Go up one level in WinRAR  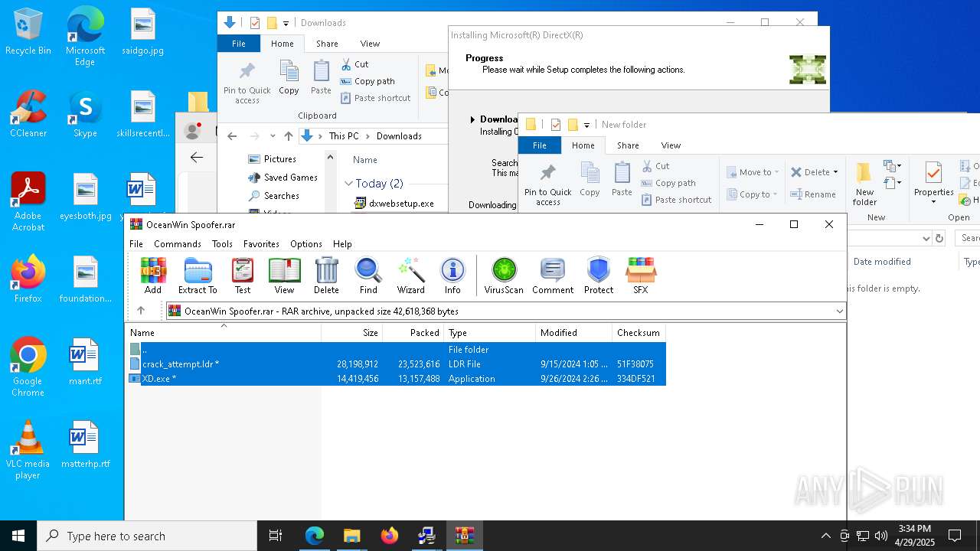coord(141,311)
